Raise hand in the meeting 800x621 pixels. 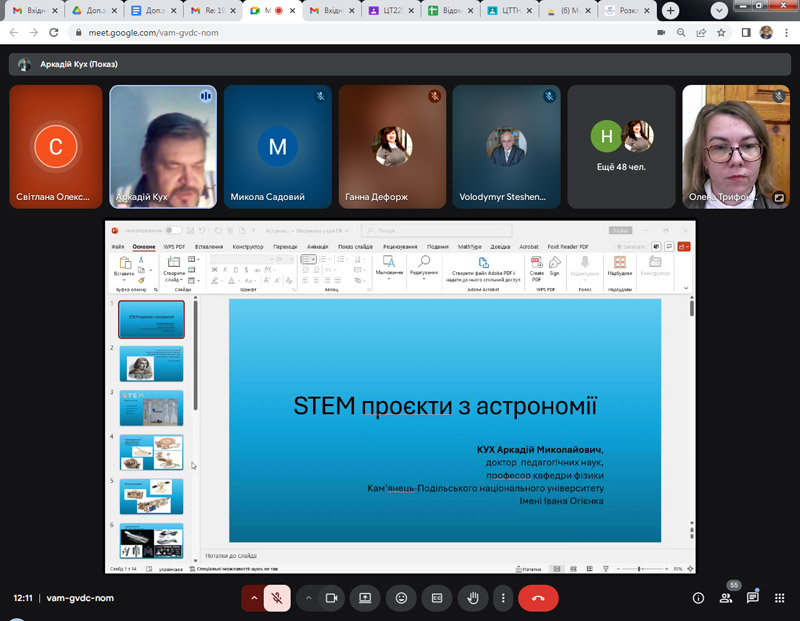pos(473,598)
